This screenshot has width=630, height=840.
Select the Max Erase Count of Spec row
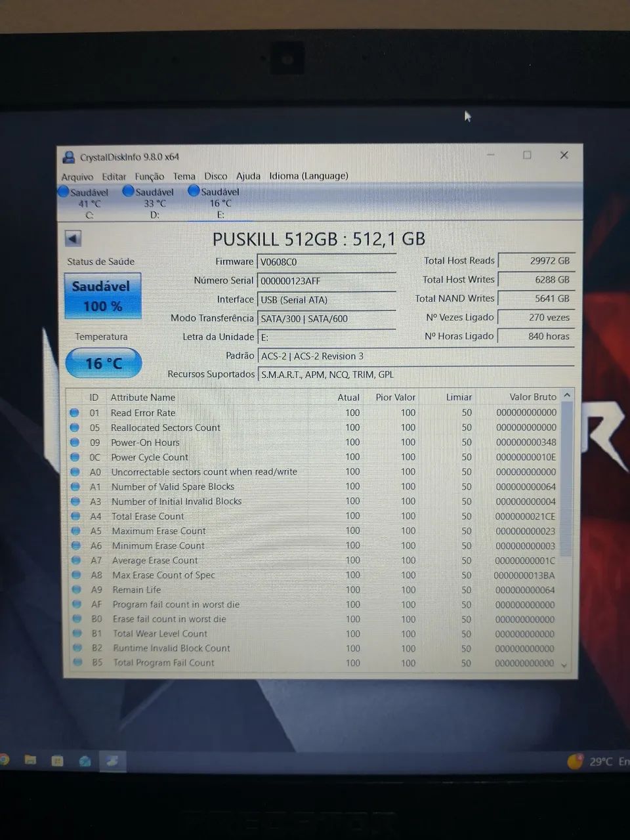pyautogui.click(x=313, y=576)
